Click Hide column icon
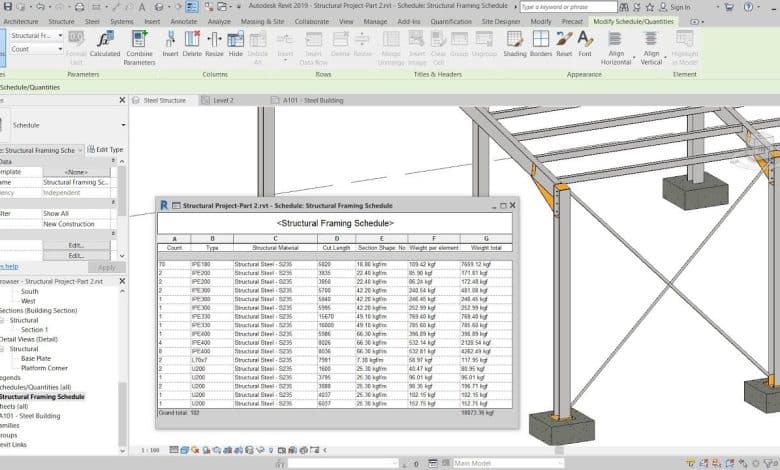The height and width of the screenshot is (470, 780). (x=236, y=39)
